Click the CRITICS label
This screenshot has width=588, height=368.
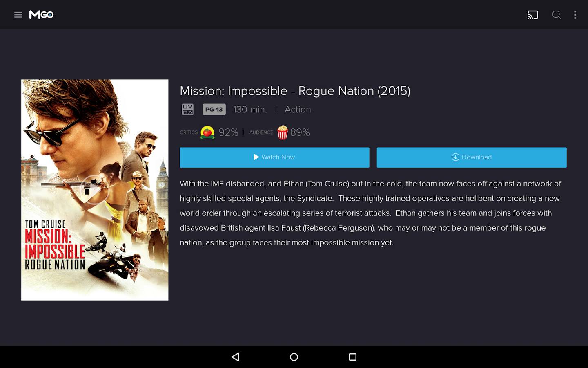point(189,132)
